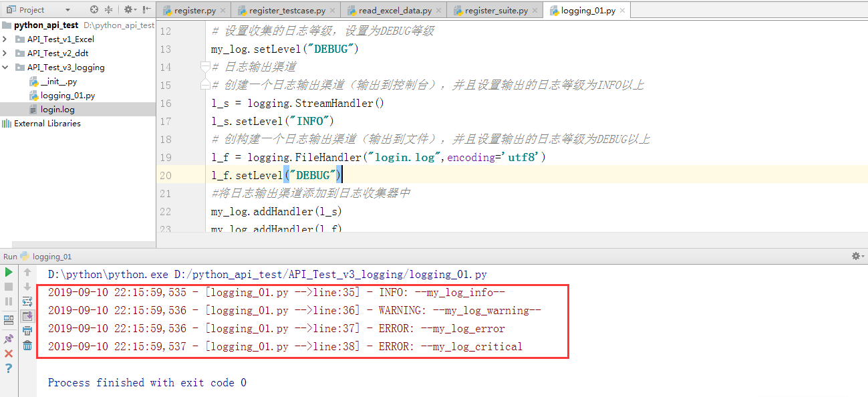
Task: Collapse all folders using Project toolbar icon
Action: pos(109,10)
